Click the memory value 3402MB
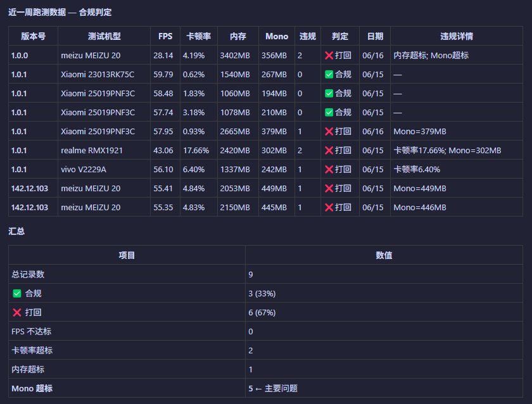The height and width of the screenshot is (404, 532). (235, 55)
